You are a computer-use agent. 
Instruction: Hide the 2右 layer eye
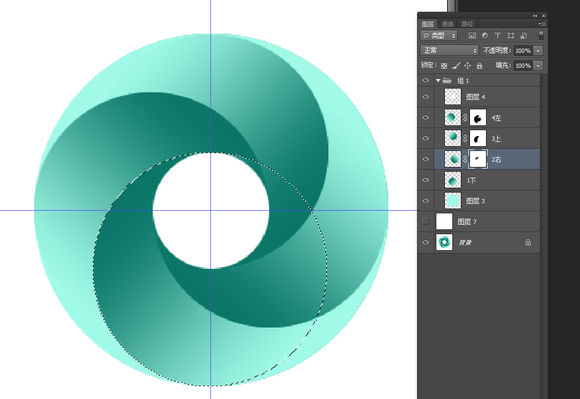point(425,159)
